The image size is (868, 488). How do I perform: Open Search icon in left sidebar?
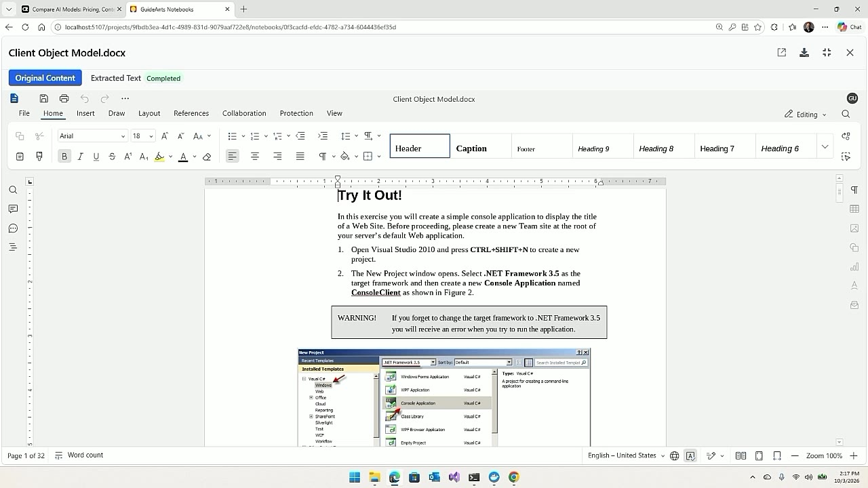[x=13, y=190]
